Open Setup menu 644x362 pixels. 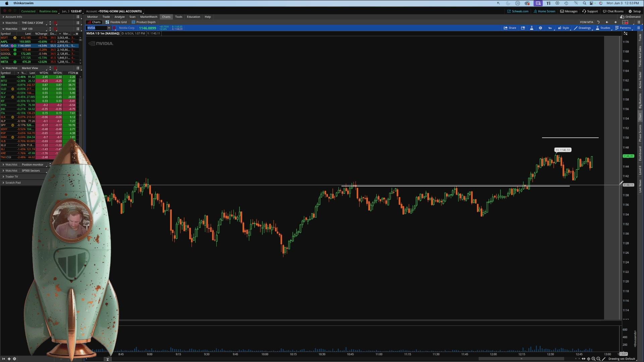[635, 11]
